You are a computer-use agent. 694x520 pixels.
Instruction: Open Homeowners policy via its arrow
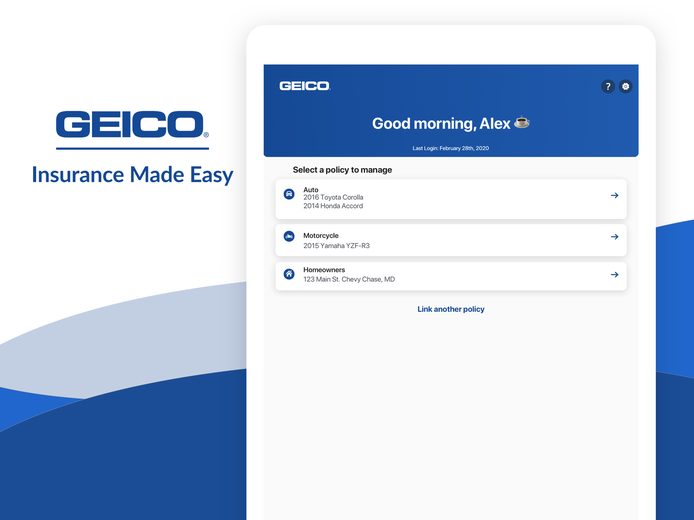(614, 274)
